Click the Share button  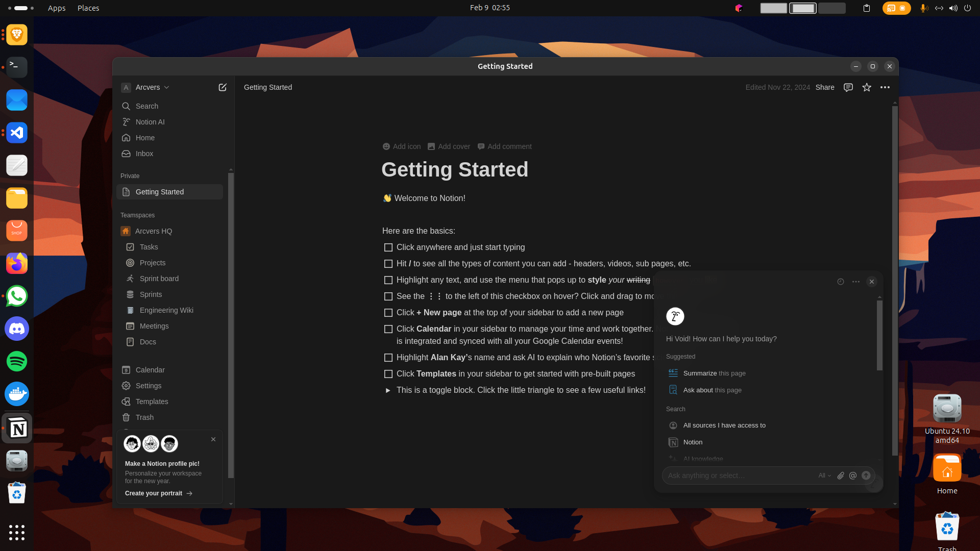click(825, 87)
